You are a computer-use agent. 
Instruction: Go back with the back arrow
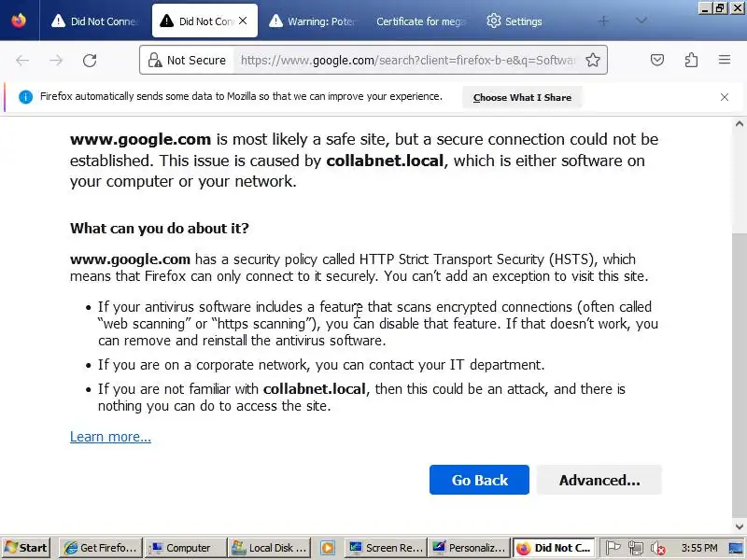tap(22, 60)
